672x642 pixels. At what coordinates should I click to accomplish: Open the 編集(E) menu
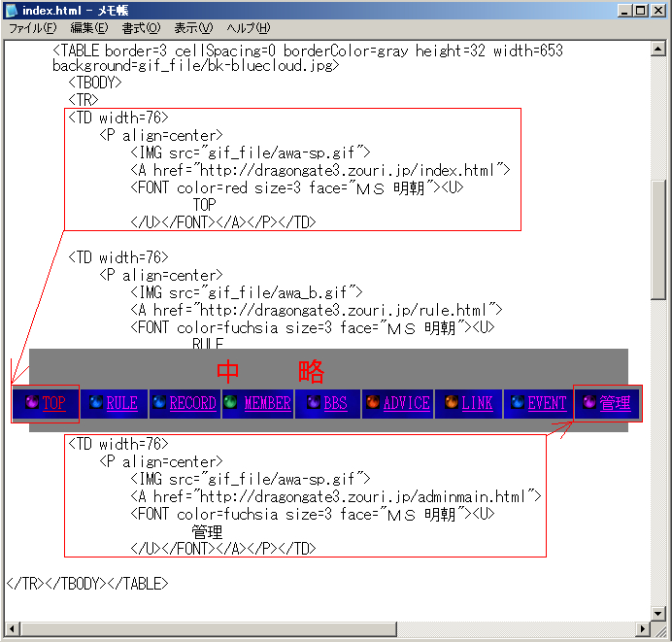pyautogui.click(x=89, y=28)
